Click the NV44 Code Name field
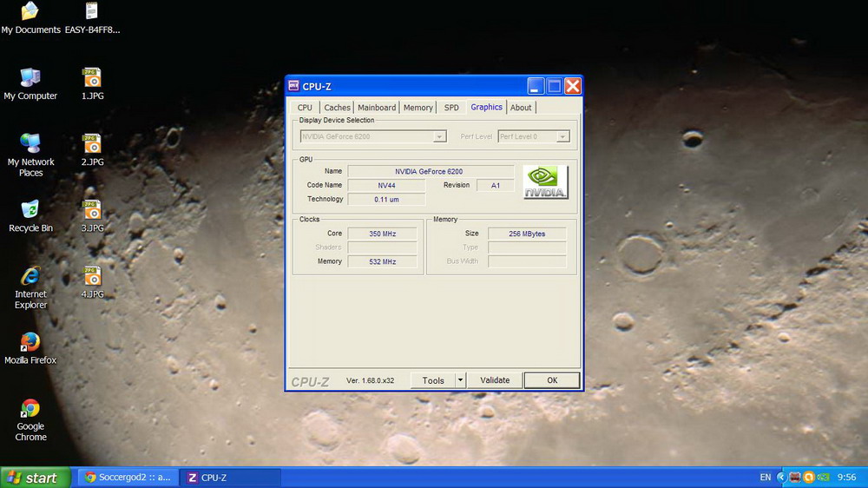868x488 pixels. click(386, 185)
